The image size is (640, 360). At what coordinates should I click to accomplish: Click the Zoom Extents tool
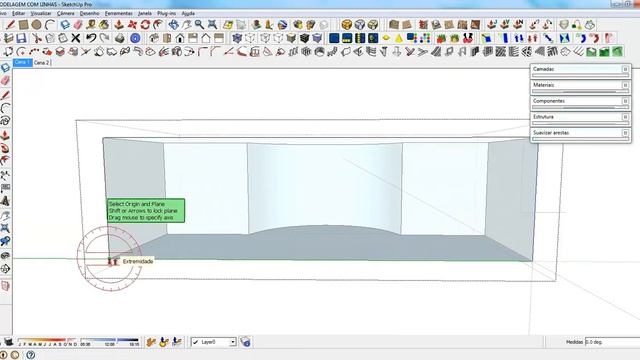click(212, 25)
